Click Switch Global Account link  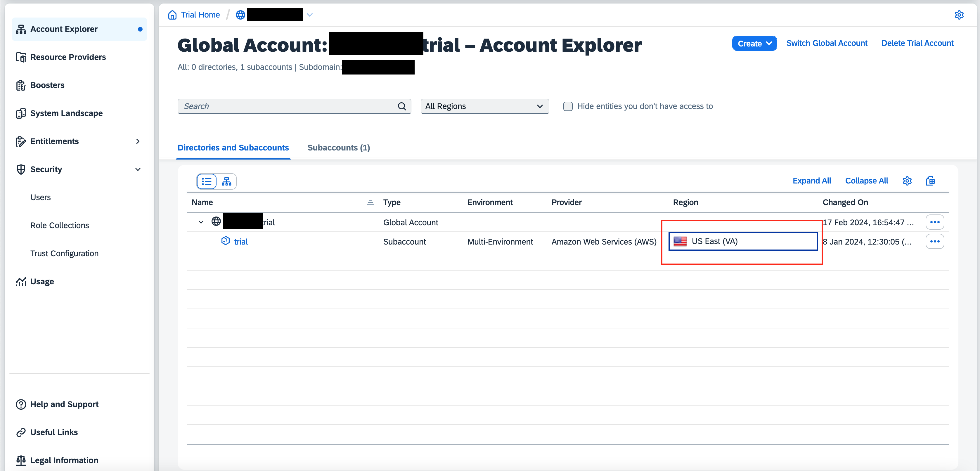click(x=827, y=43)
